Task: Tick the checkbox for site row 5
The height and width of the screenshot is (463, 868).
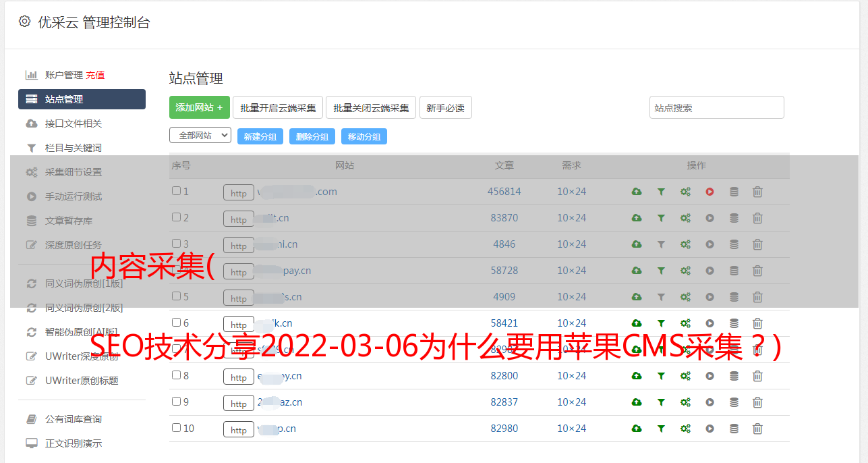Action: click(x=176, y=296)
